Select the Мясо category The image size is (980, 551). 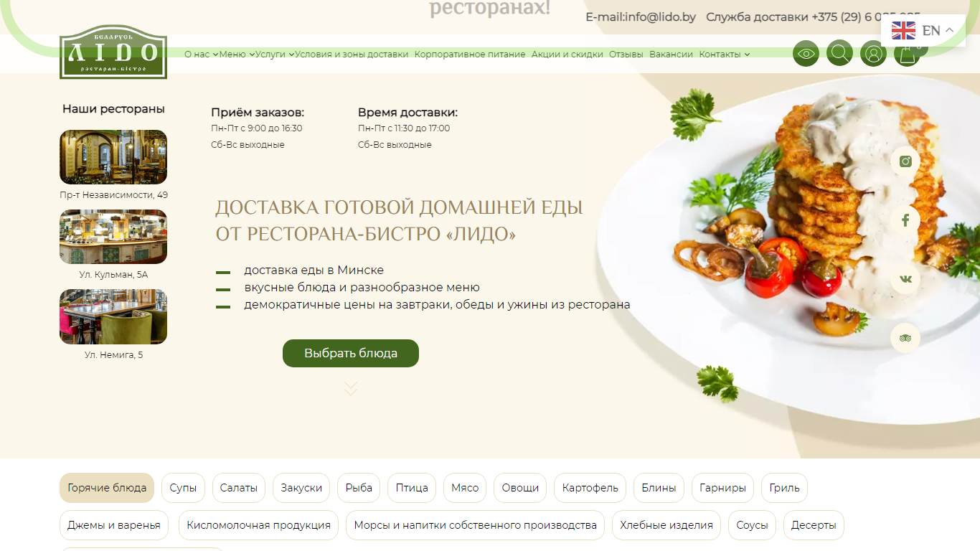pos(465,488)
